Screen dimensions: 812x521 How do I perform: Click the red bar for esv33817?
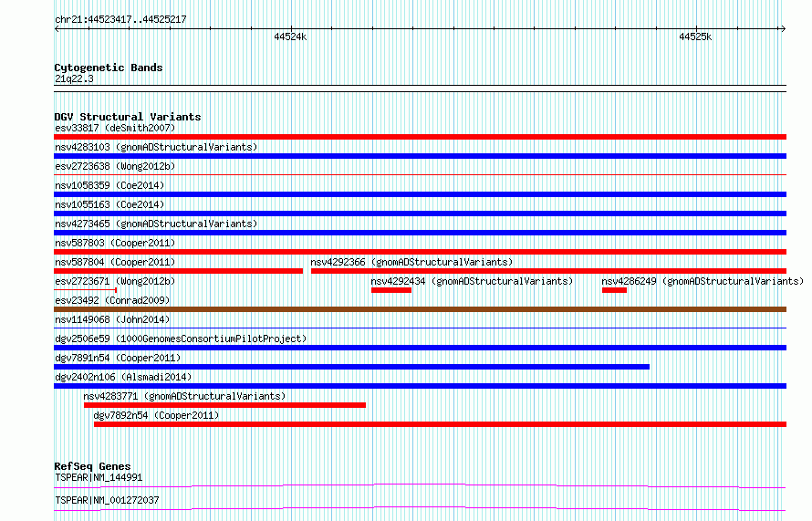click(420, 137)
